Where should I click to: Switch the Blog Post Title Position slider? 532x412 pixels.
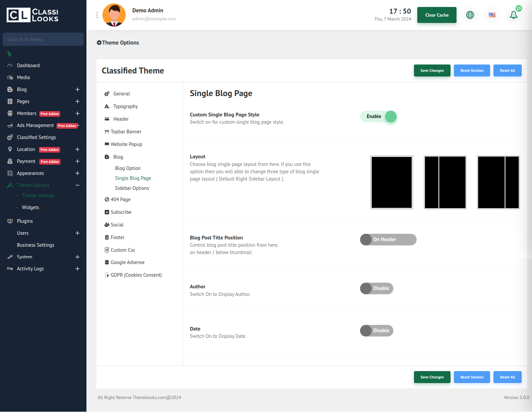(x=388, y=239)
